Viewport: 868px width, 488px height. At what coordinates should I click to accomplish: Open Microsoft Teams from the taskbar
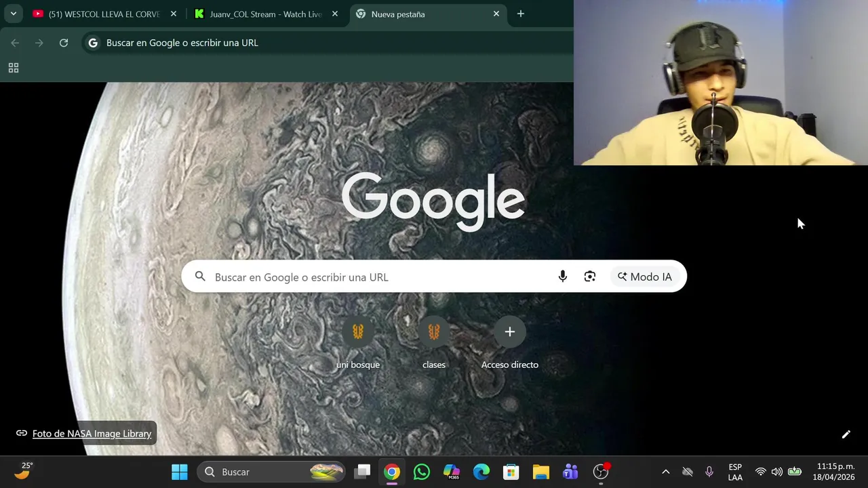click(571, 472)
